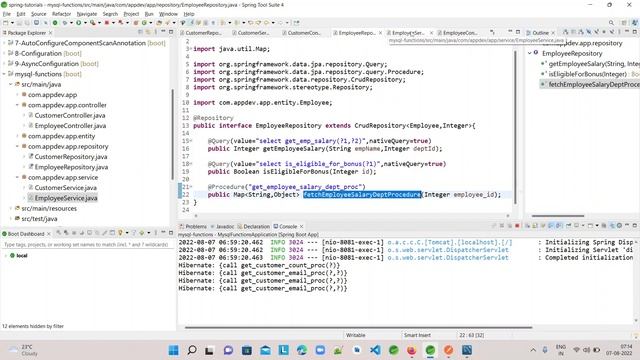Click the Save monitor-shaped icon in toolbar
Screen dimensions: 640x360
(36, 23)
